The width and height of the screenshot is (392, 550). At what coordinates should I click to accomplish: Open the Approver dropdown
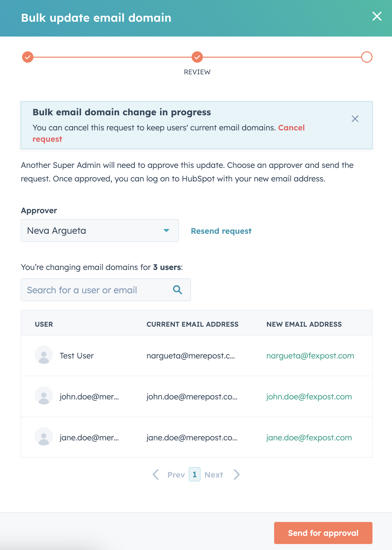click(x=100, y=230)
